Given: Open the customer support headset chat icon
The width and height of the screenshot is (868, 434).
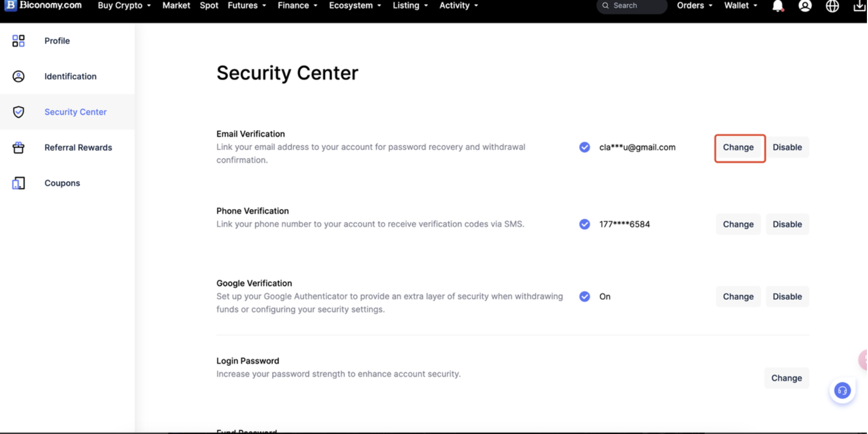Looking at the screenshot, I should (842, 391).
